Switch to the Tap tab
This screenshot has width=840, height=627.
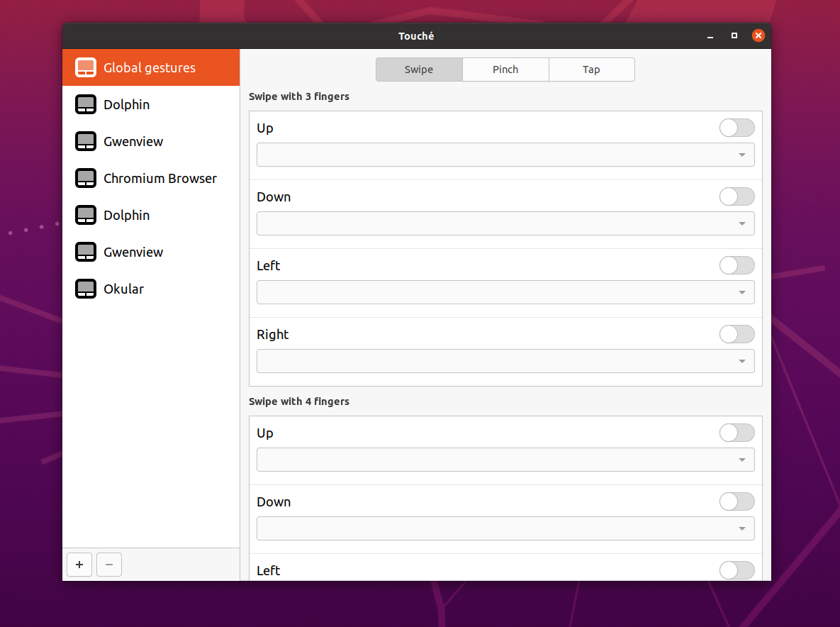591,69
